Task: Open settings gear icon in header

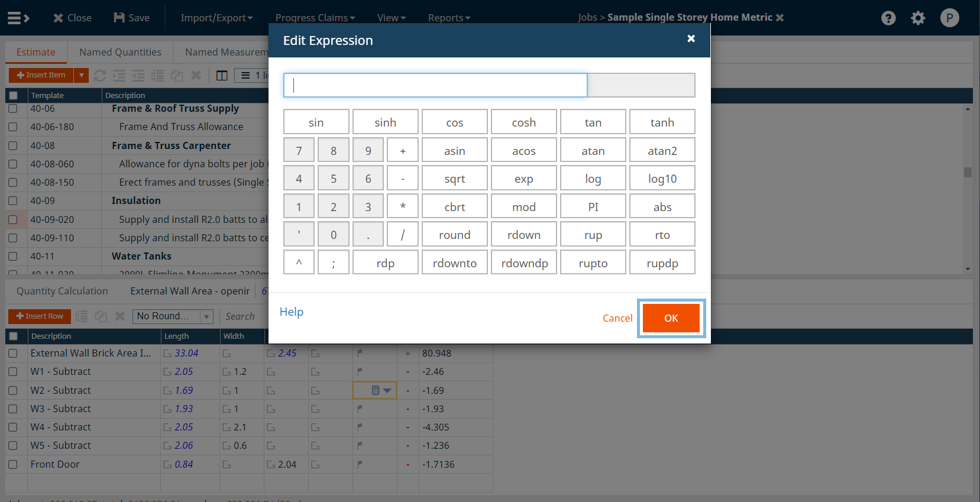Action: (x=918, y=18)
